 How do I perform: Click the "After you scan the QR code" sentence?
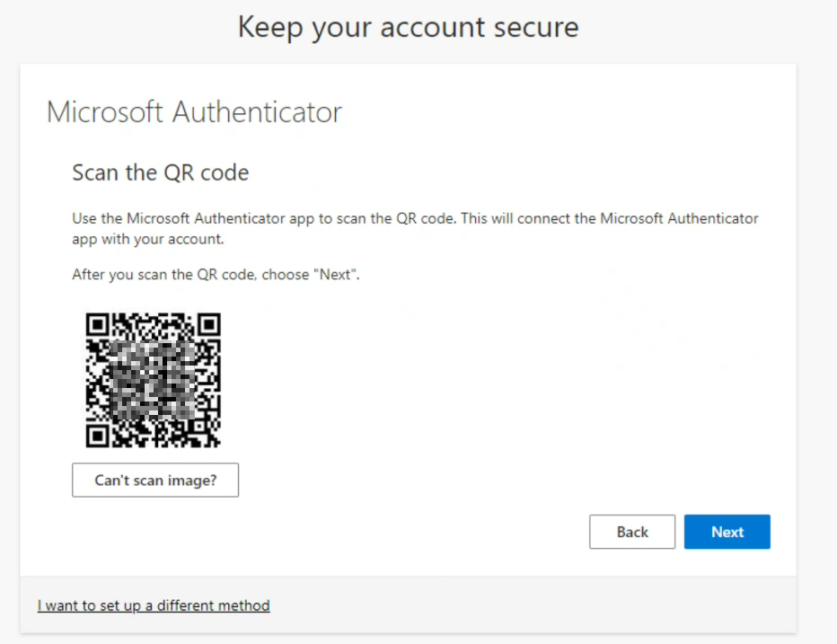tap(216, 275)
